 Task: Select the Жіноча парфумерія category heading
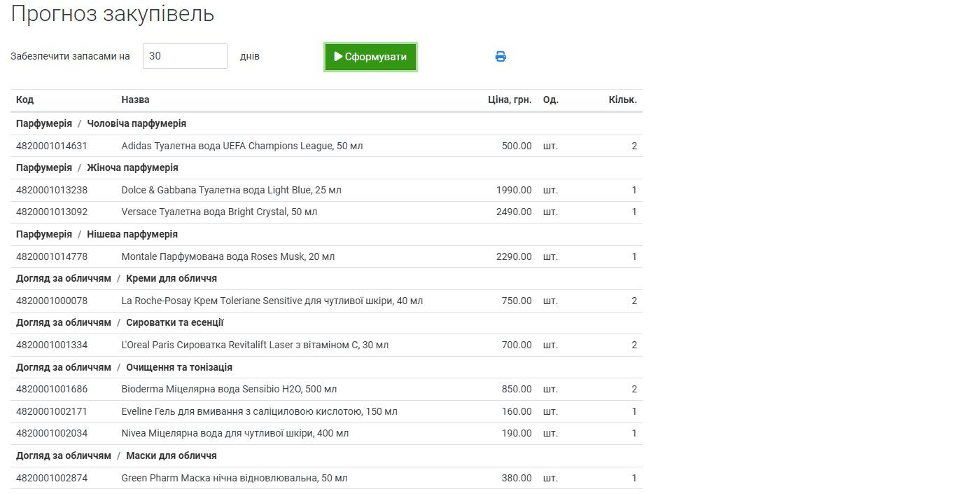(132, 167)
